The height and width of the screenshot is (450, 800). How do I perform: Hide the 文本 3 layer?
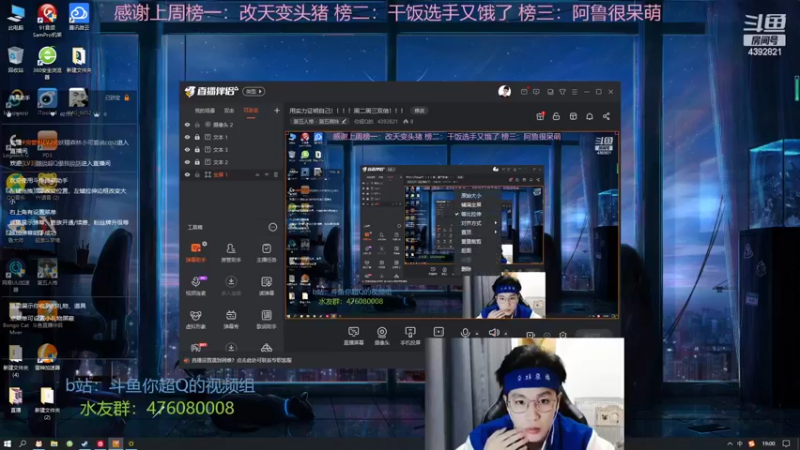click(x=187, y=149)
